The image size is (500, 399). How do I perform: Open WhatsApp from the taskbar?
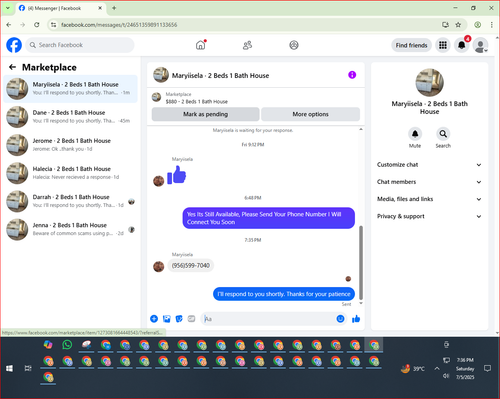click(x=67, y=345)
